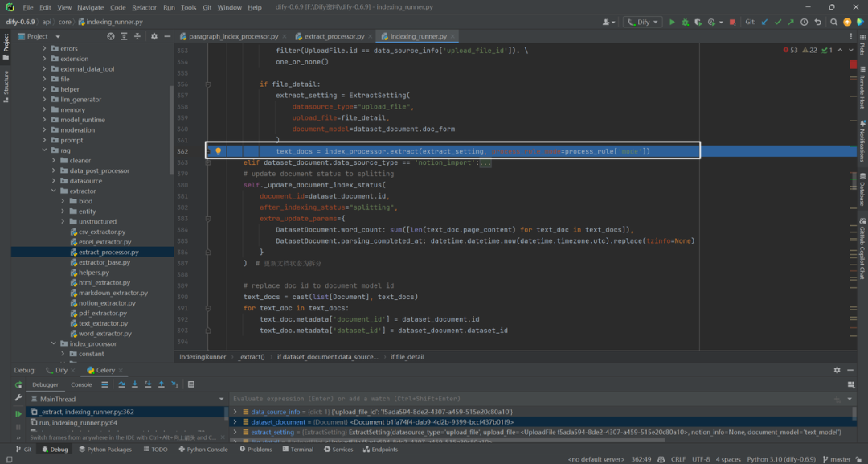Expand the cleaner folder in project tree
Image resolution: width=868 pixels, height=464 pixels.
coord(55,161)
